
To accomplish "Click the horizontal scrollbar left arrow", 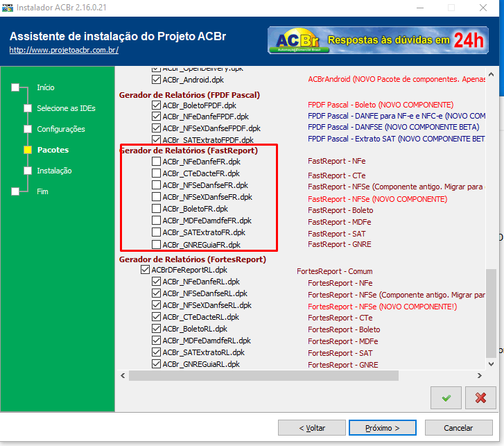I will click(x=123, y=375).
